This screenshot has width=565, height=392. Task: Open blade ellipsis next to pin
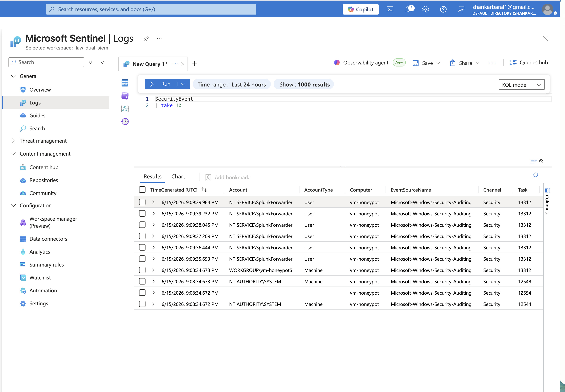click(x=159, y=38)
